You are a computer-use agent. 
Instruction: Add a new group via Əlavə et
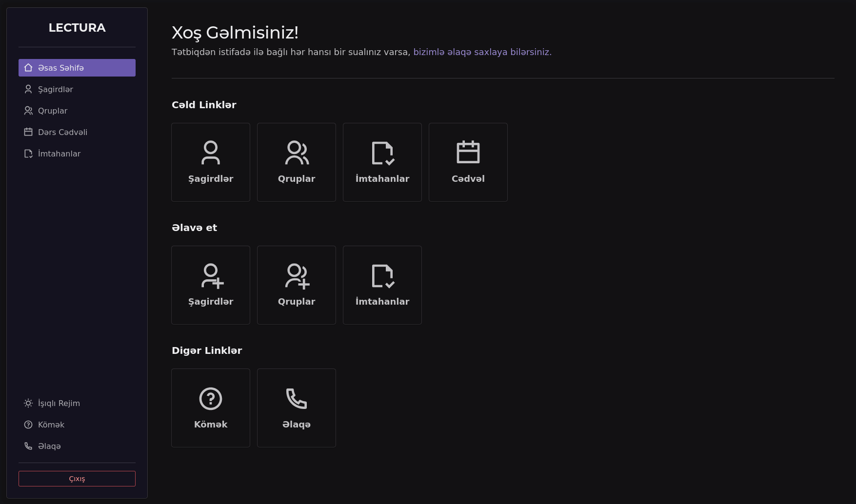297,285
